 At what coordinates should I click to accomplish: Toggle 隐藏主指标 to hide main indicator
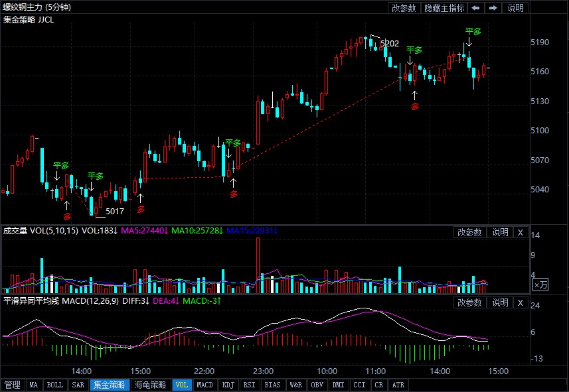pyautogui.click(x=444, y=8)
